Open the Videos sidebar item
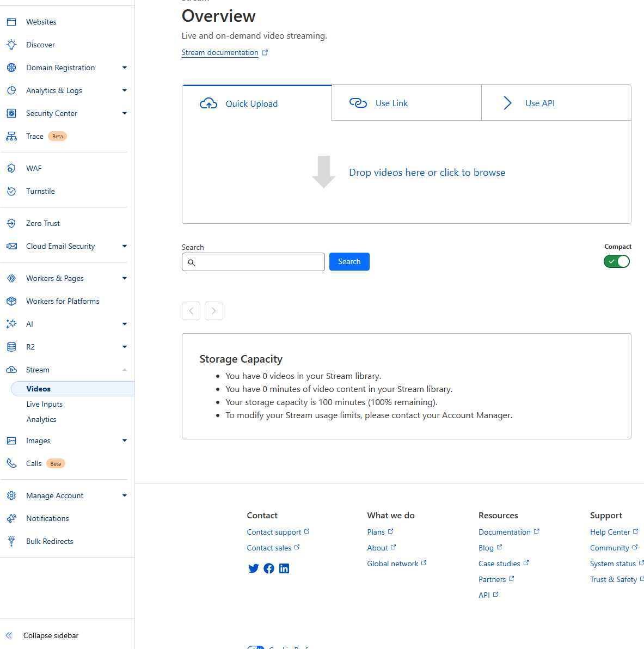 point(72,389)
